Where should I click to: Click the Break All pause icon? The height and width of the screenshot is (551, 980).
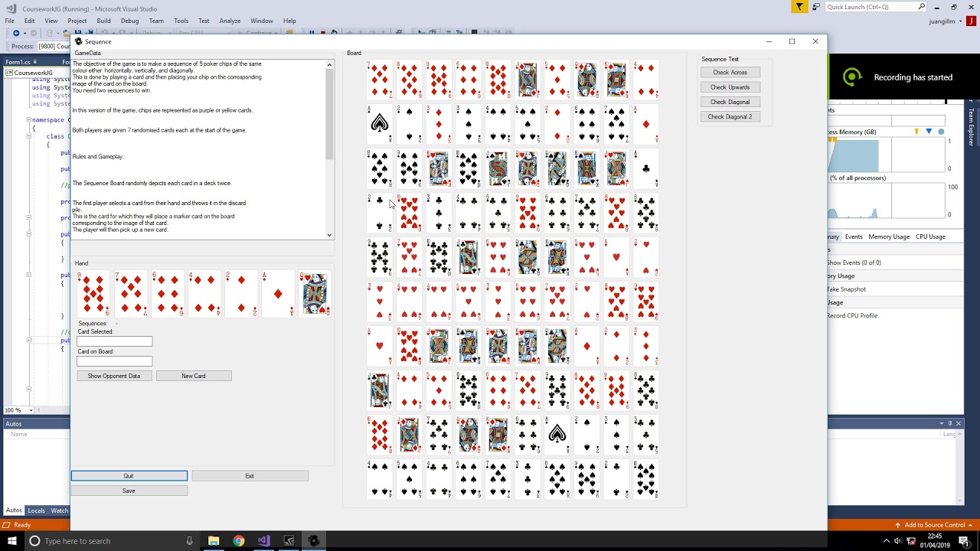[312, 33]
